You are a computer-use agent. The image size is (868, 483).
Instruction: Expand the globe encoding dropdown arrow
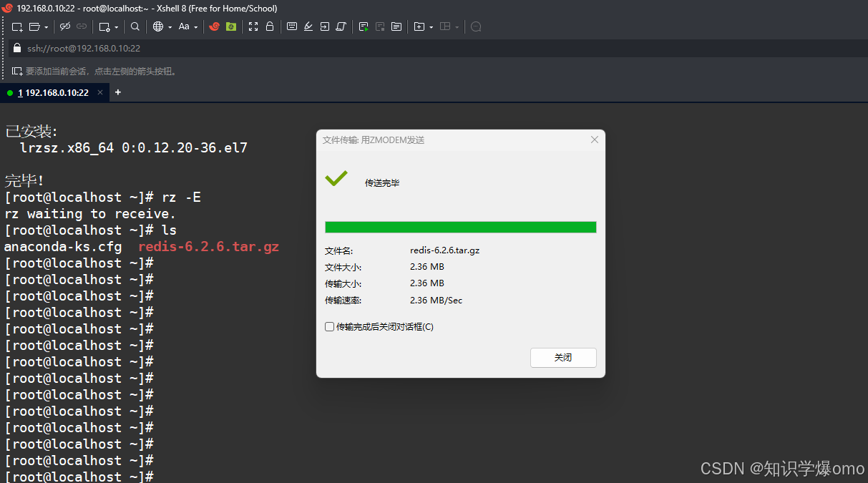[x=170, y=27]
